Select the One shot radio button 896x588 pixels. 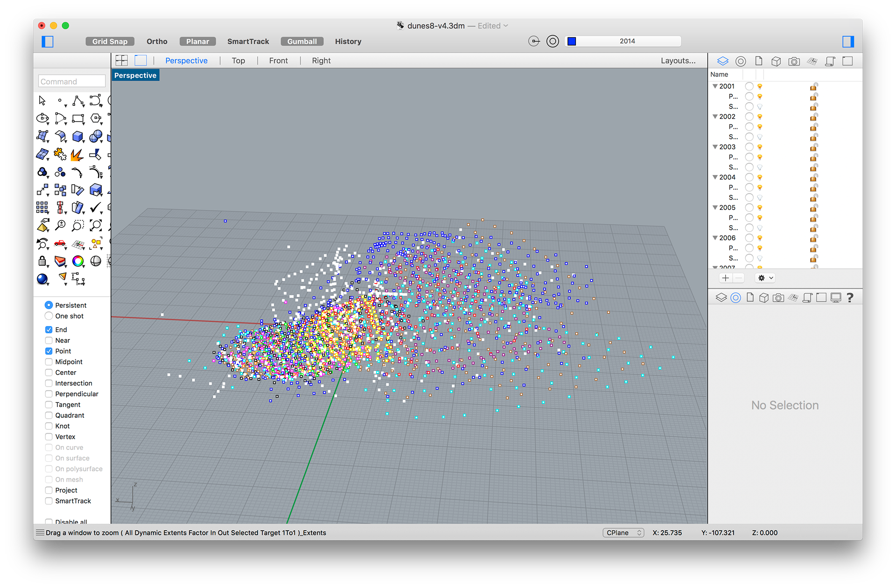click(49, 316)
